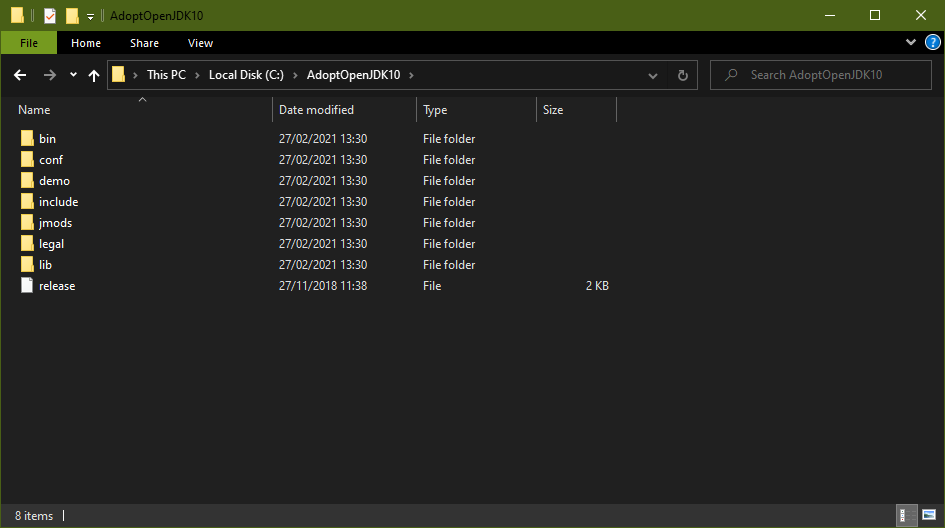Select the lib folder icon
Viewport: 945px width, 528px height.
(27, 264)
